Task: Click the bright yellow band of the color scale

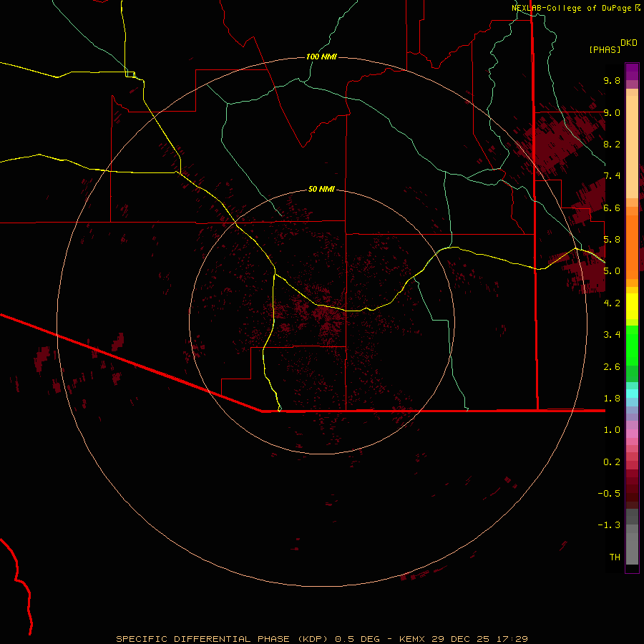Action: click(x=632, y=306)
